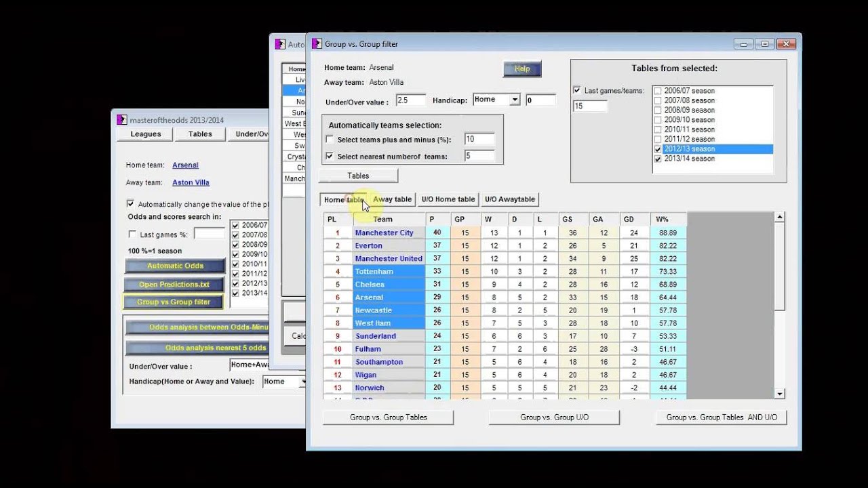
Task: Click Open Predictions.txt button
Action: point(175,284)
